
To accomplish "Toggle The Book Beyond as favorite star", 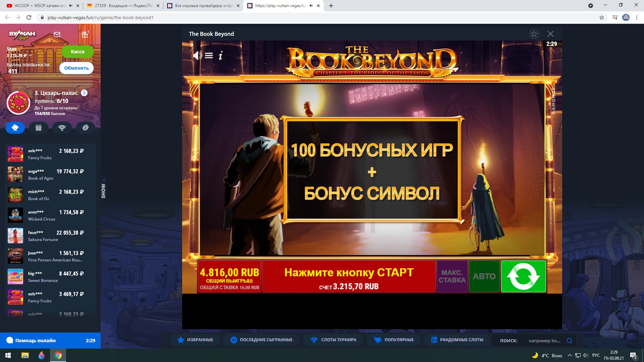I will pyautogui.click(x=534, y=34).
